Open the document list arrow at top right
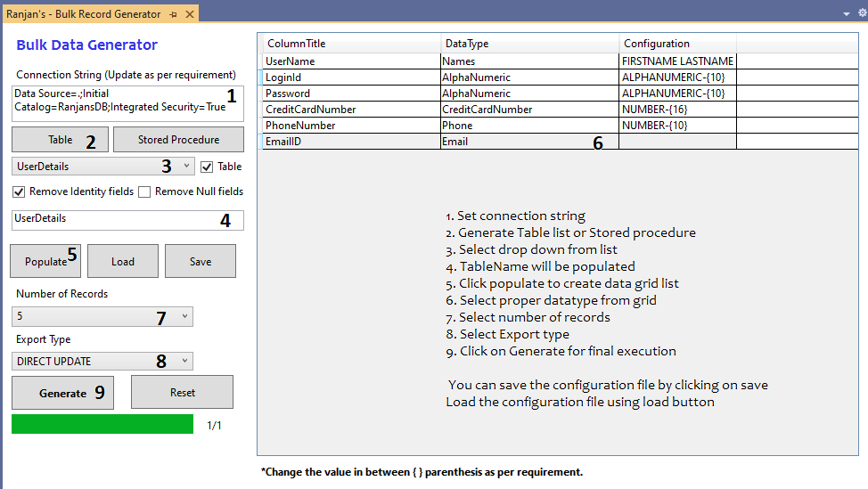This screenshot has width=868, height=489. click(x=847, y=14)
